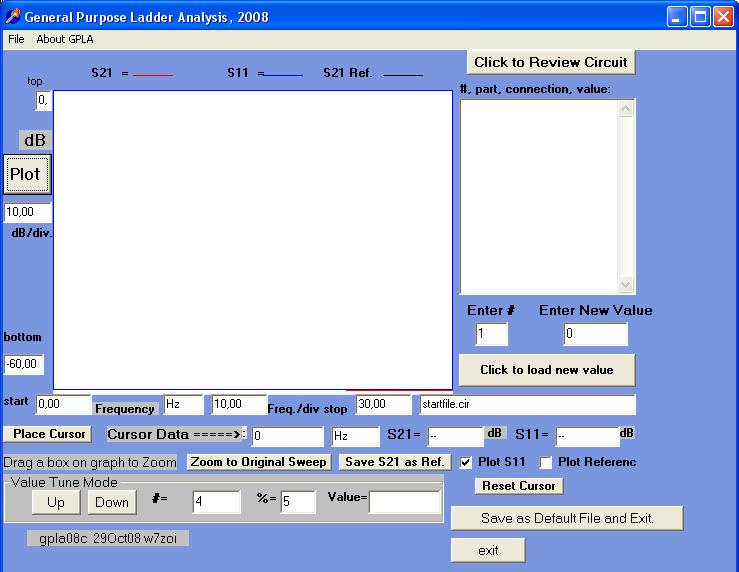
Task: Open the File menu
Action: pos(16,39)
